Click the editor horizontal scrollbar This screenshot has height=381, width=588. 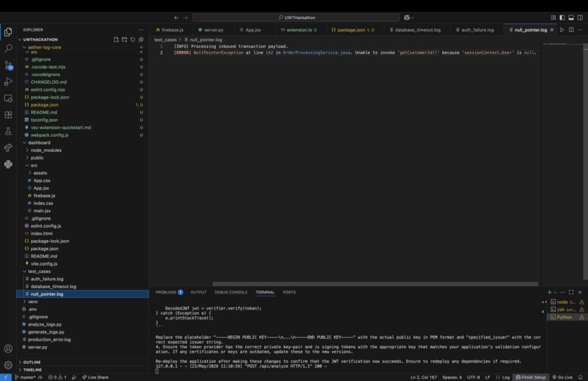pyautogui.click(x=376, y=284)
